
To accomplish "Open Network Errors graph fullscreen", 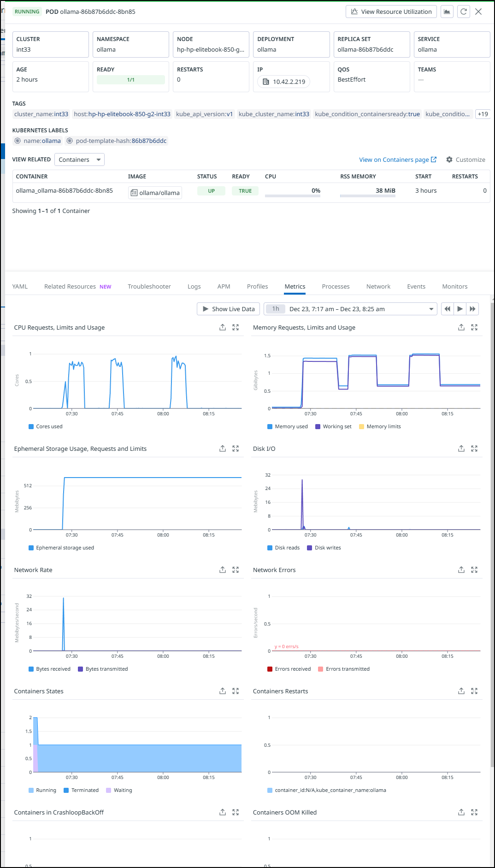I will coord(474,570).
